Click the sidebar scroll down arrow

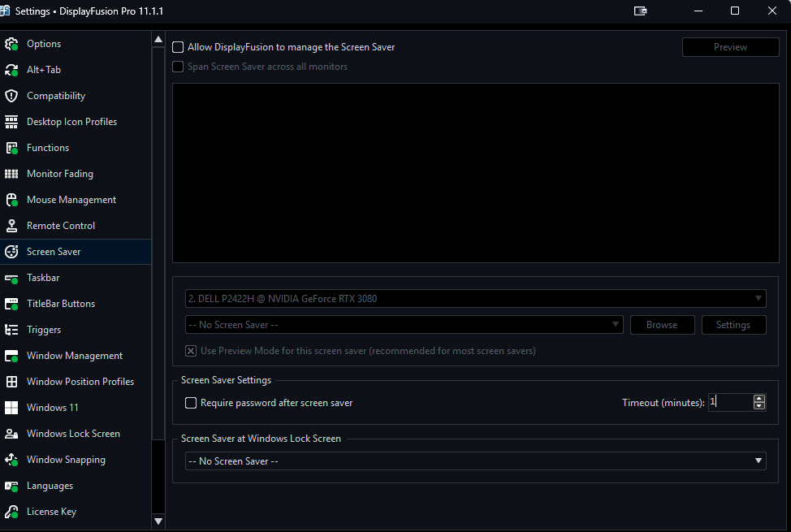[158, 521]
